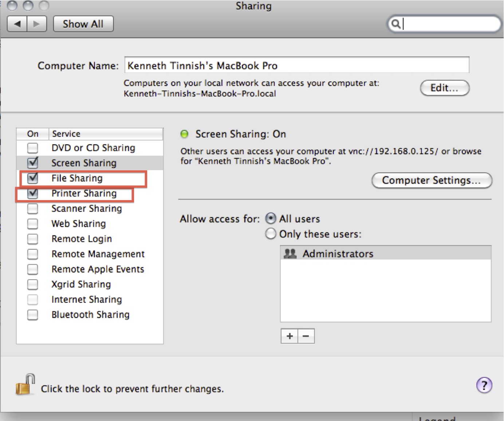
Task: Open Computer Settings
Action: tap(432, 180)
